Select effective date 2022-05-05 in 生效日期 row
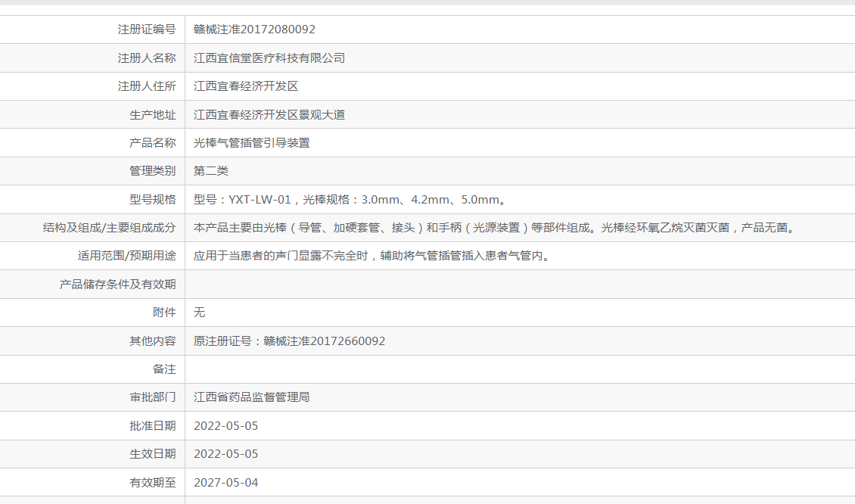The height and width of the screenshot is (504, 855). pyautogui.click(x=225, y=454)
